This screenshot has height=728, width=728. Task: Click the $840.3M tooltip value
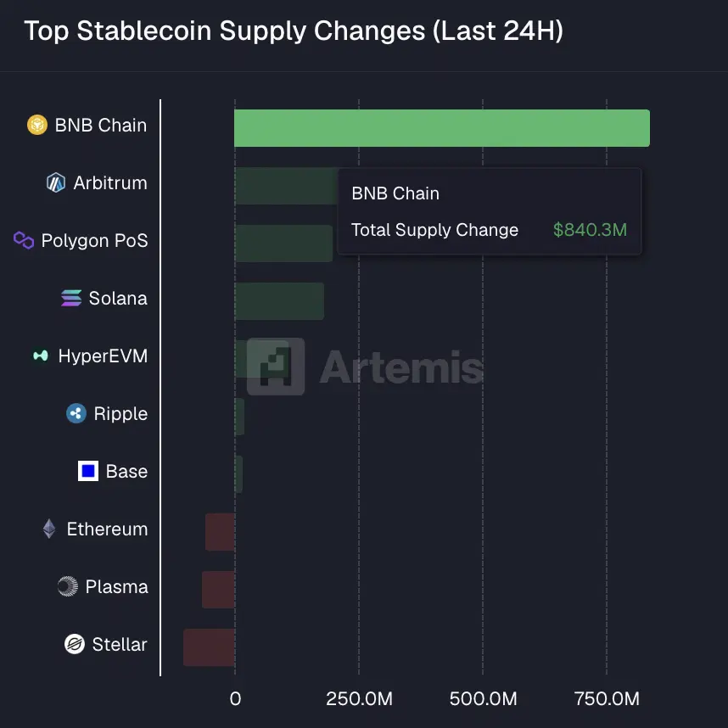pyautogui.click(x=590, y=230)
